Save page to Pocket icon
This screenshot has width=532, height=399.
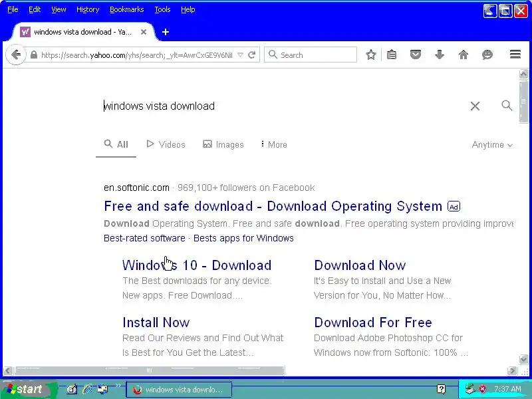click(416, 55)
